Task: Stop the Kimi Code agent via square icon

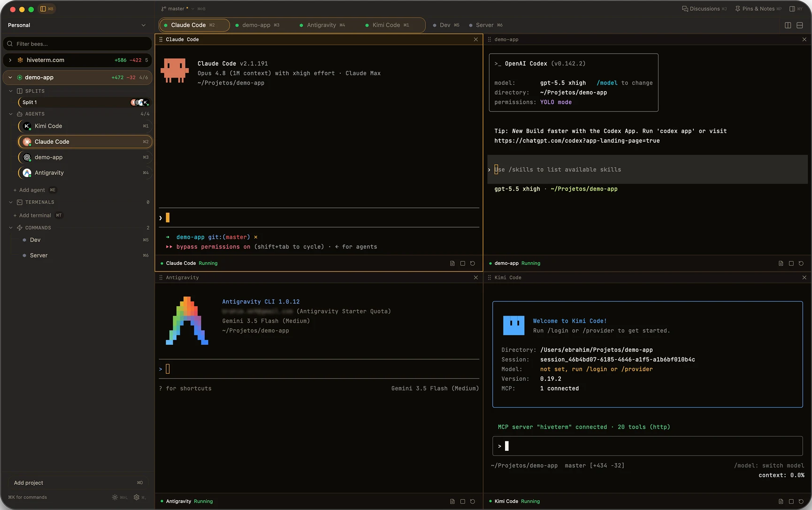Action: [x=791, y=502]
